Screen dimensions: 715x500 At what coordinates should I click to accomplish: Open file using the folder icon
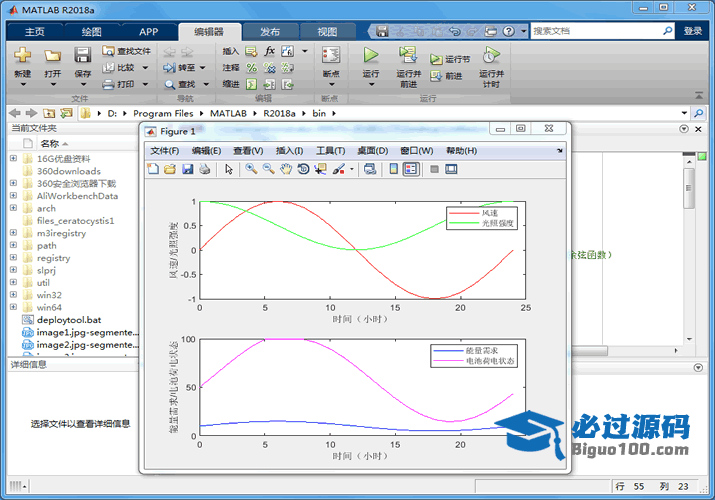(x=52, y=56)
